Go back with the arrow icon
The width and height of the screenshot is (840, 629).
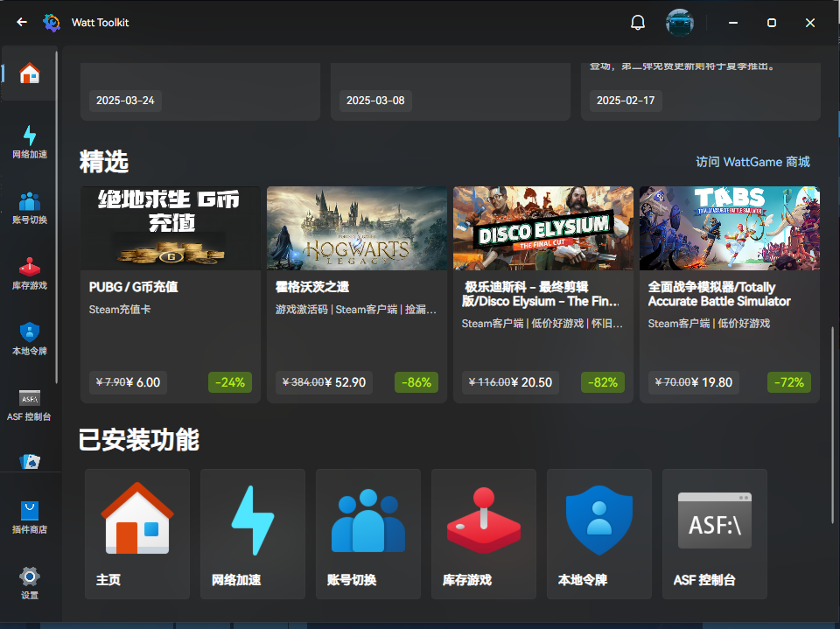click(x=22, y=23)
